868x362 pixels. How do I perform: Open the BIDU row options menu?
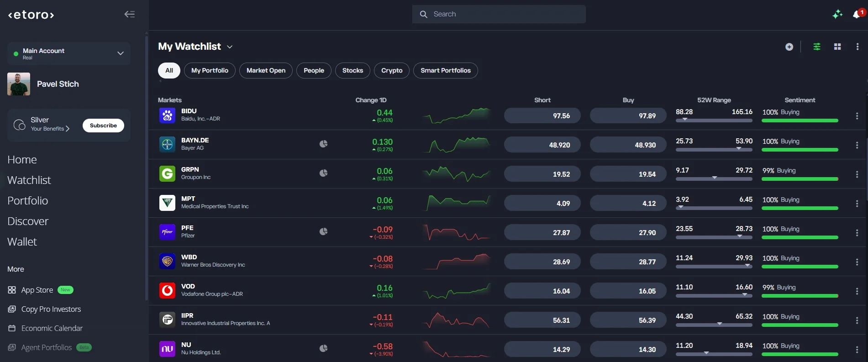point(857,116)
